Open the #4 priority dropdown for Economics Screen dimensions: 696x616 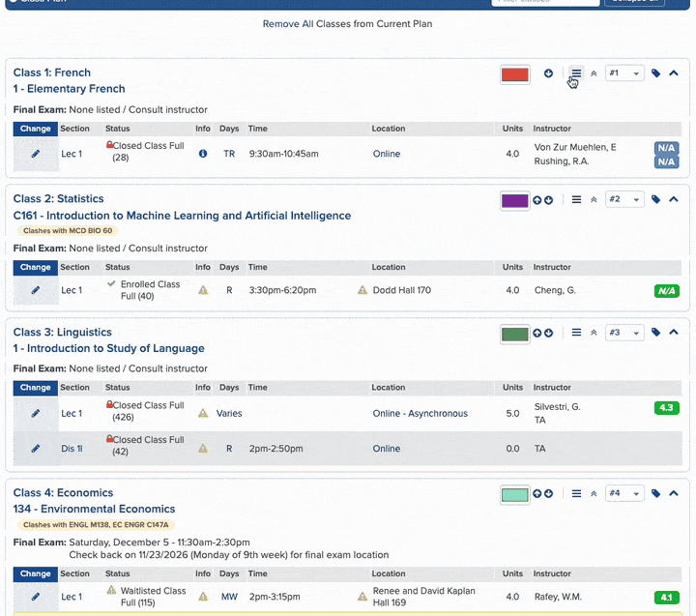(x=624, y=493)
